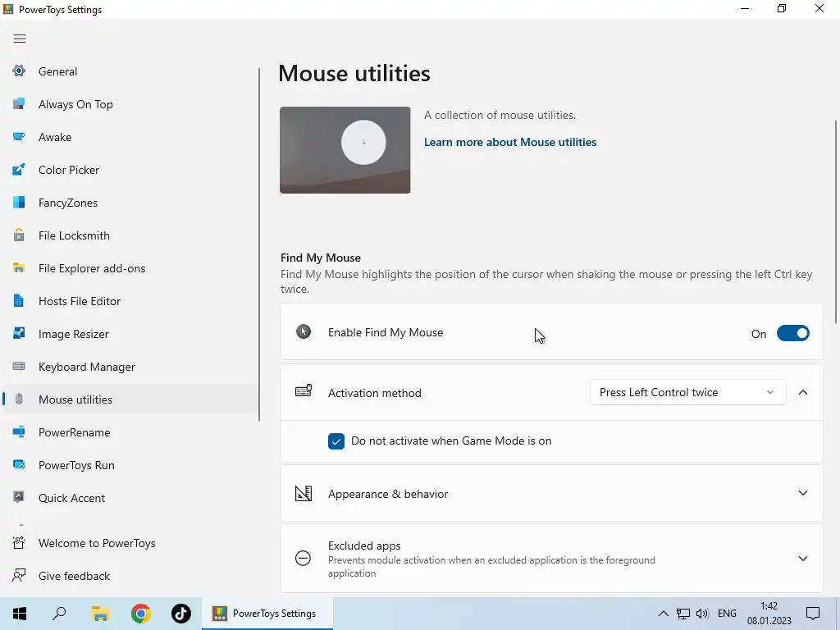The width and height of the screenshot is (840, 630).
Task: Click the File Explorer add-ons icon
Action: point(19,267)
